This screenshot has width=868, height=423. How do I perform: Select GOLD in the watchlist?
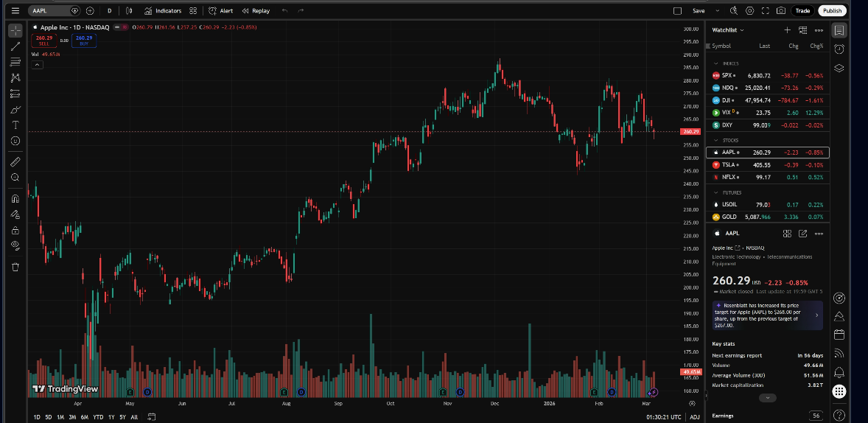(768, 217)
